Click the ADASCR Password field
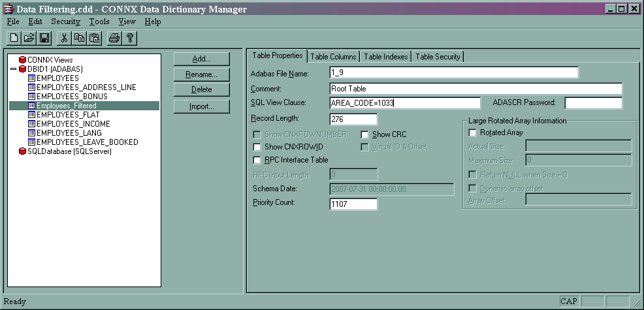Viewport: 644px width, 310px height. [594, 103]
